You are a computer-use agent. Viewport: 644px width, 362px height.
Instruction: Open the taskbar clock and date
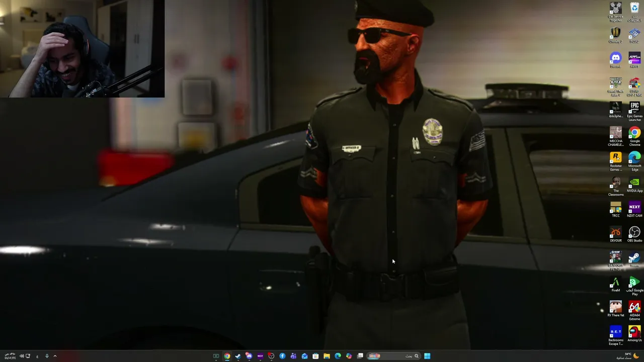point(9,356)
